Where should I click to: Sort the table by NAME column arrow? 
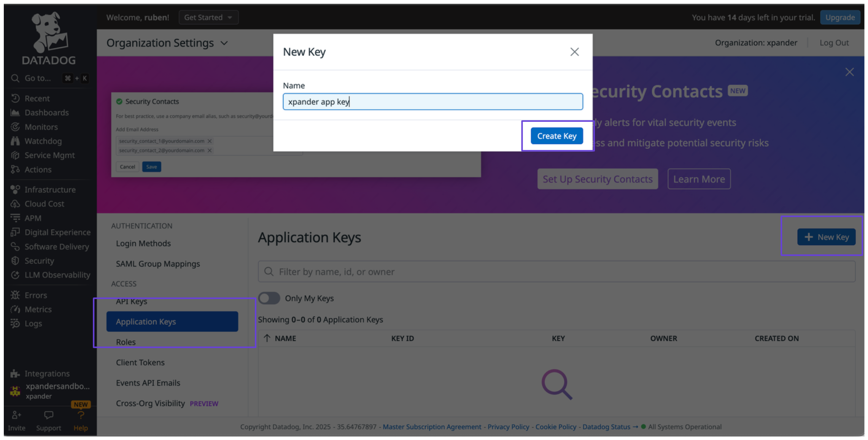(x=267, y=338)
